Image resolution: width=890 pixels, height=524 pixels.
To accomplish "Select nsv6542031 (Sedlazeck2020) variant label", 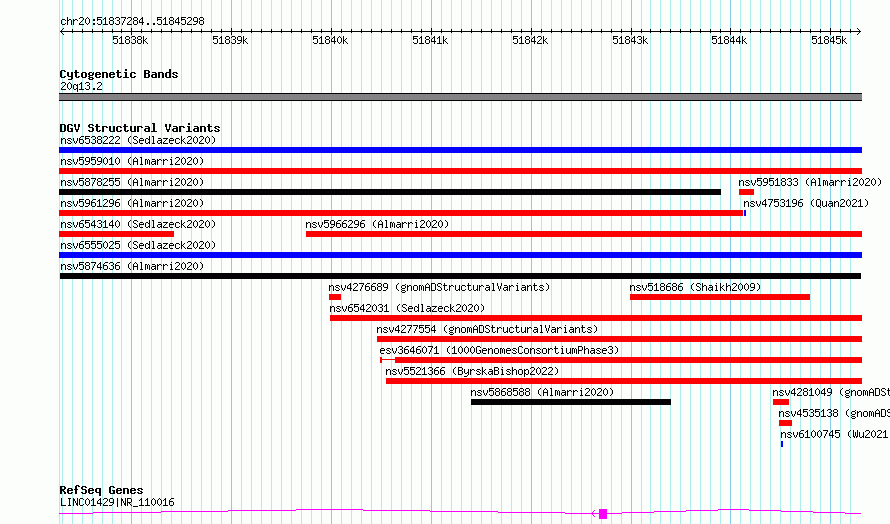I will 407,308.
